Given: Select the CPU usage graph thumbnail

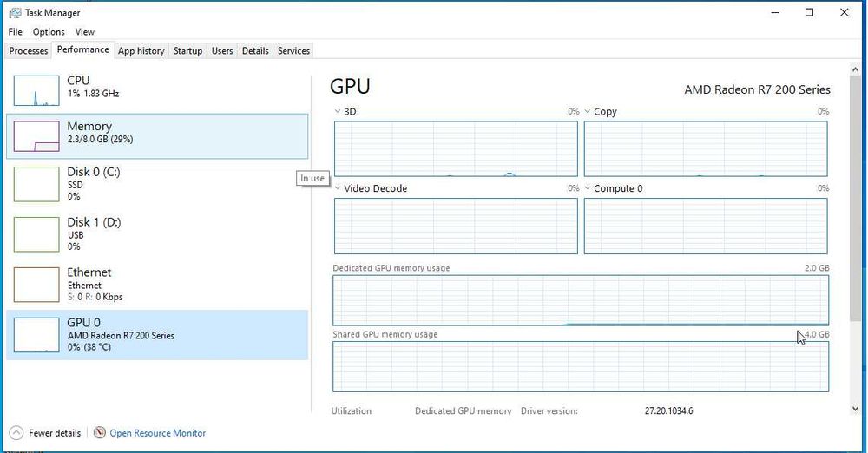Looking at the screenshot, I should [36, 90].
